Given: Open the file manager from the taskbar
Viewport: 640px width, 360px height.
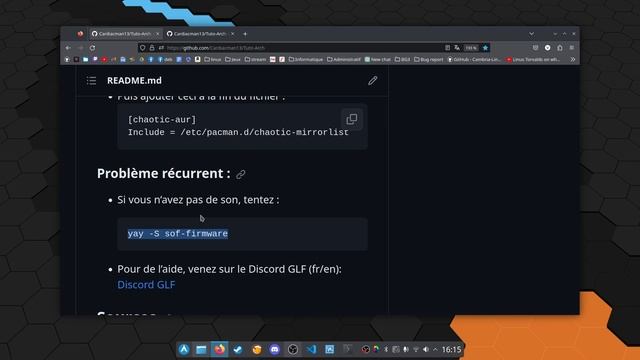Looking at the screenshot, I should tap(201, 349).
